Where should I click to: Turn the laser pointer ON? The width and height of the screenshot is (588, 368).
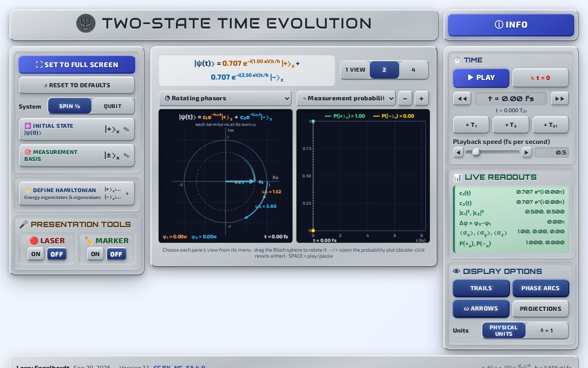pyautogui.click(x=36, y=254)
